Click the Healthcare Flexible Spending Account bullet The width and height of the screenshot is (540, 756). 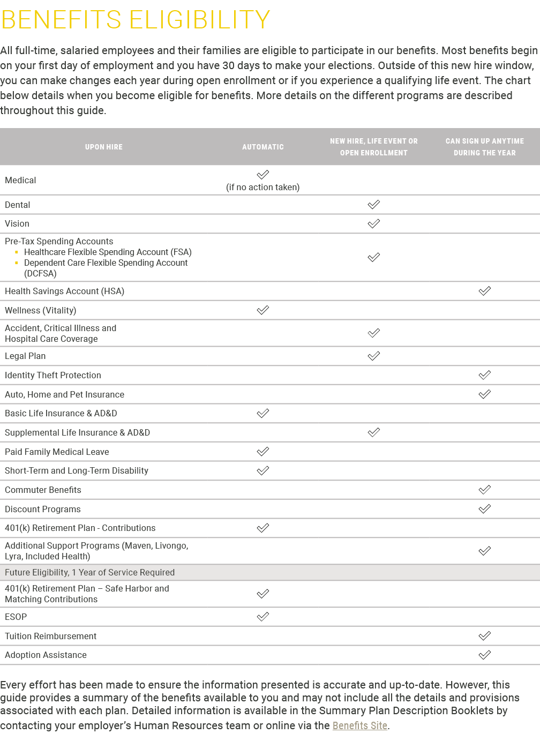pos(107,252)
